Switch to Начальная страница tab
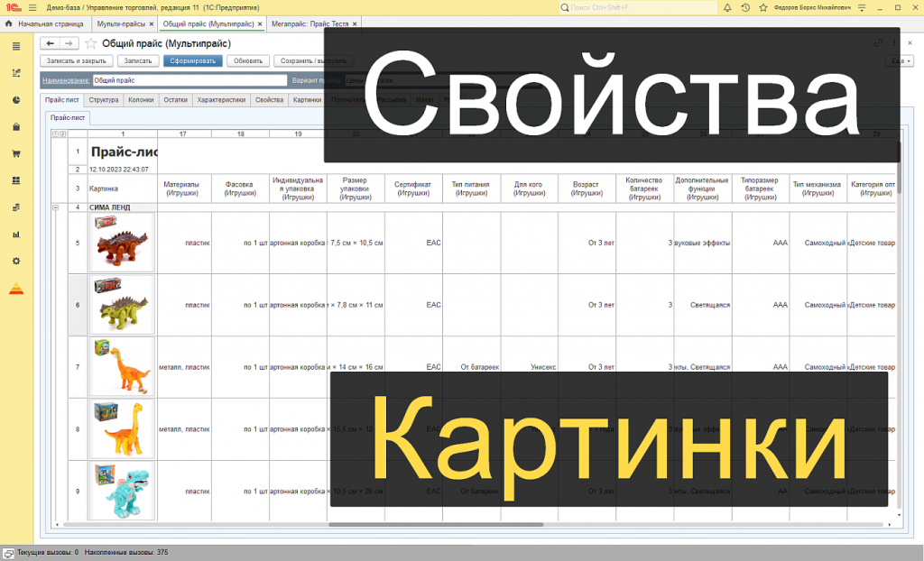 point(45,24)
